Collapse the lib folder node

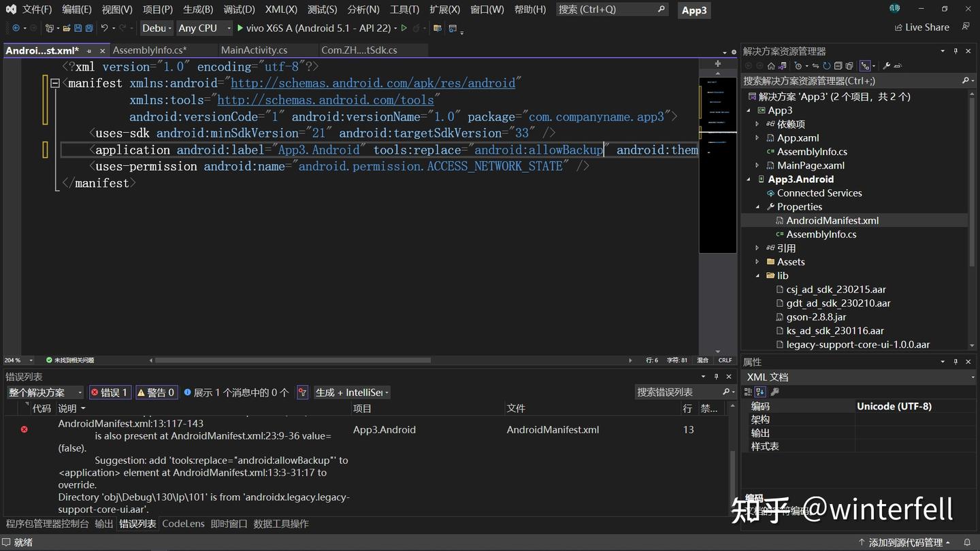[757, 275]
